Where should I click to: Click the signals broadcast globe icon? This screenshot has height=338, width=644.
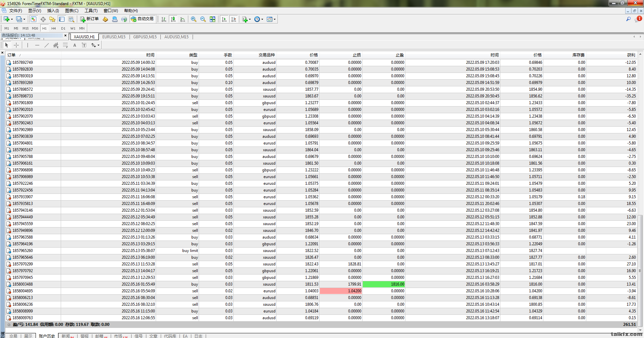(x=124, y=19)
